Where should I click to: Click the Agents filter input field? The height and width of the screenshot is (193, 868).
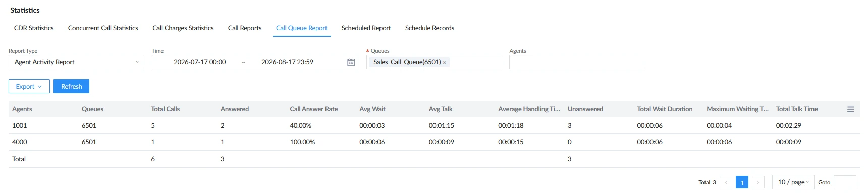577,62
